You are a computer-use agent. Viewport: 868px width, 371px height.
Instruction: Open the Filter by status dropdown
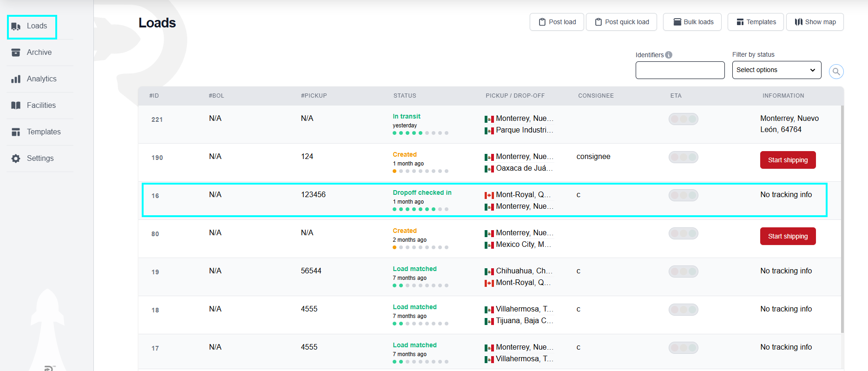(777, 70)
